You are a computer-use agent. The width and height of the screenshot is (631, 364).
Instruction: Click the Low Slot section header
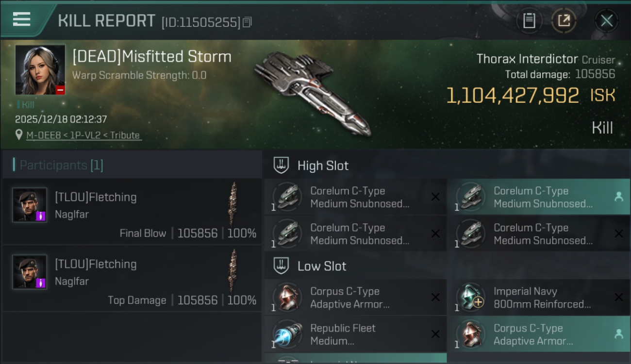click(x=322, y=266)
